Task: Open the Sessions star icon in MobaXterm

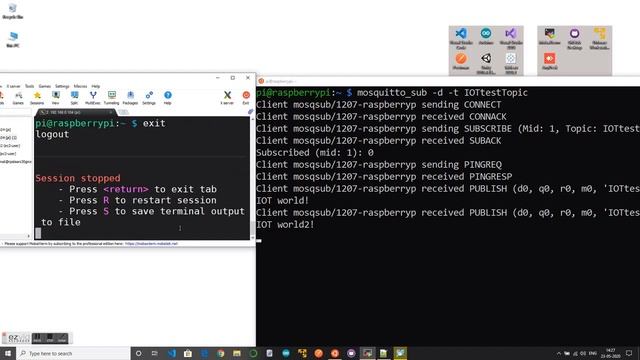Action: [37, 98]
